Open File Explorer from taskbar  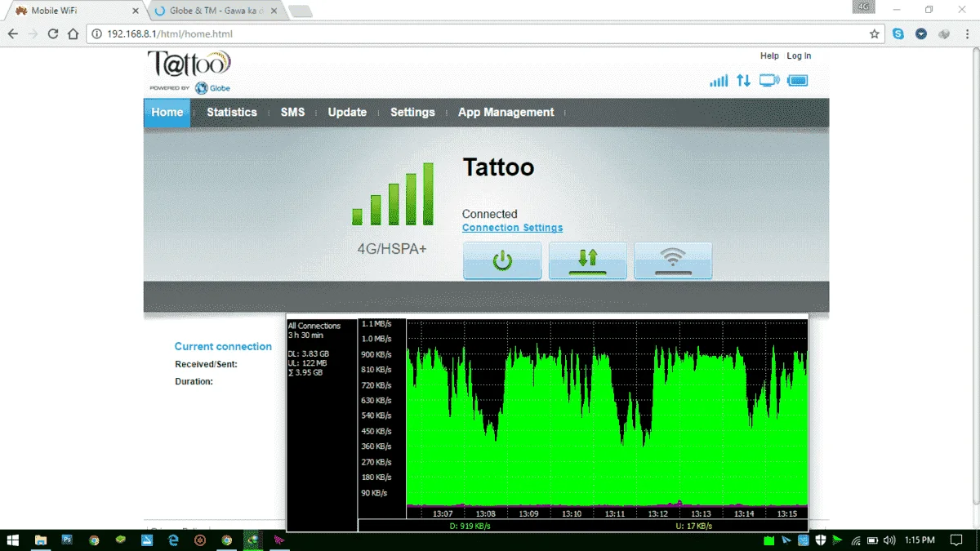pos(41,540)
